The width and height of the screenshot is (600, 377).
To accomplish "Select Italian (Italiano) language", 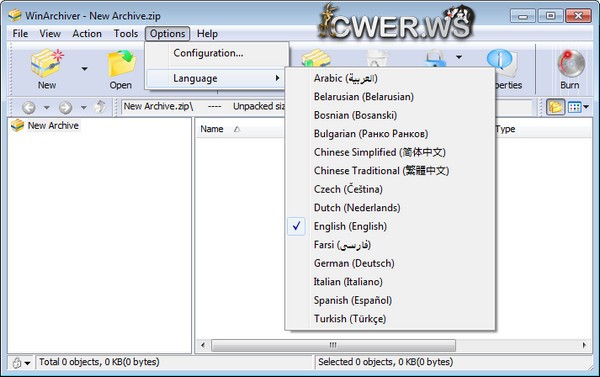I will pos(390,282).
